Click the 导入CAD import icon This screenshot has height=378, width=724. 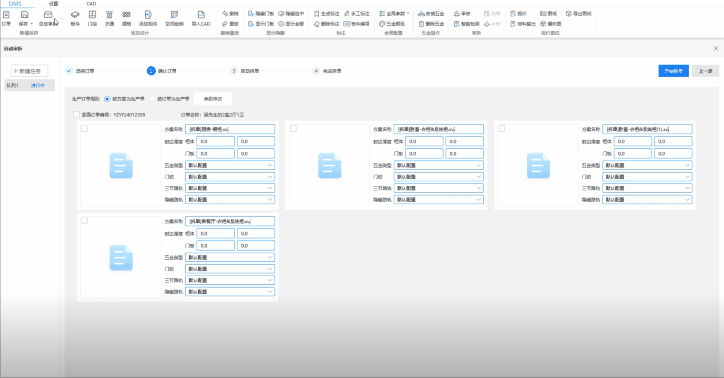(201, 18)
